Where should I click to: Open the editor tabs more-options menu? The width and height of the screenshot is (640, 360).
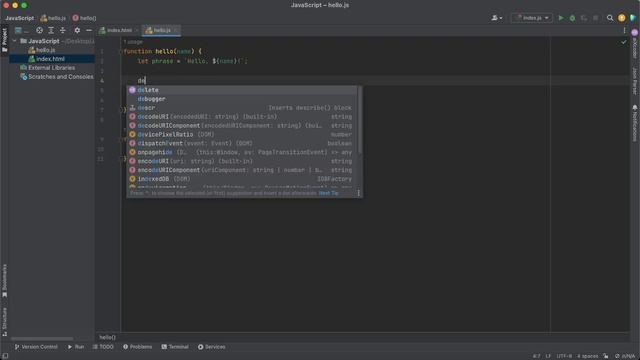pyautogui.click(x=624, y=30)
